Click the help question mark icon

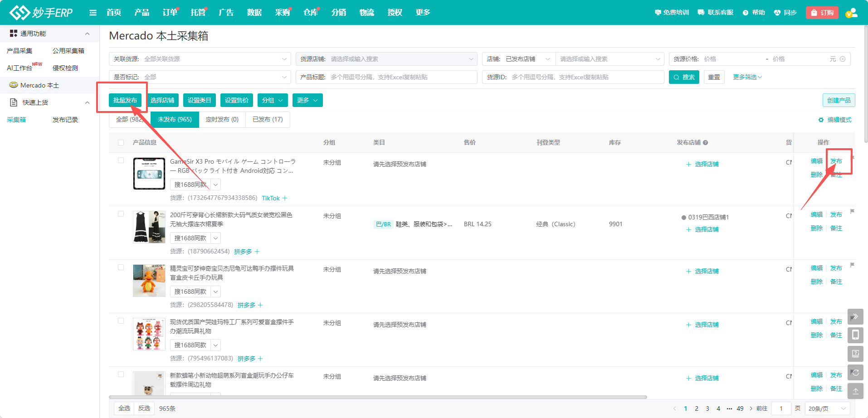[x=746, y=13]
